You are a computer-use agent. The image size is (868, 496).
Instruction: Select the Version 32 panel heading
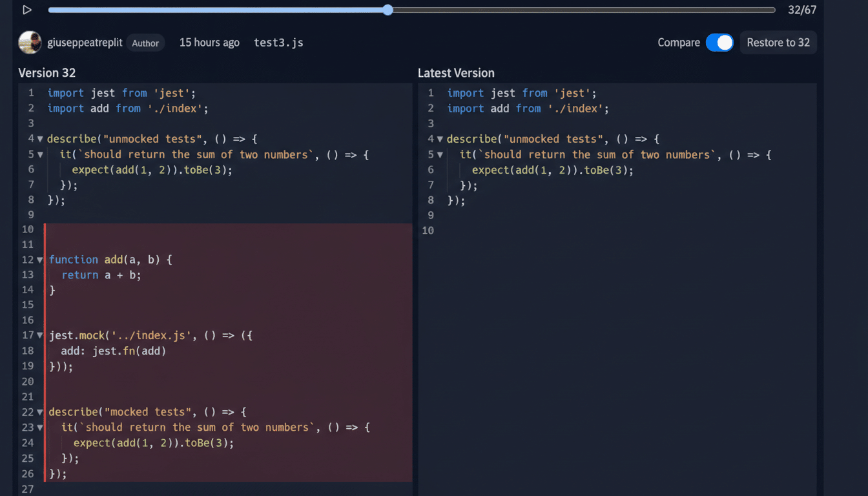47,72
